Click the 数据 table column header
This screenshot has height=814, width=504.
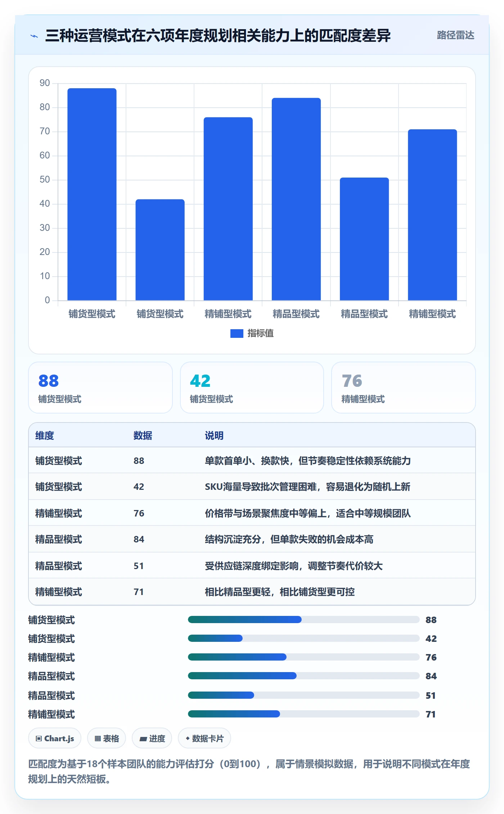tap(143, 435)
